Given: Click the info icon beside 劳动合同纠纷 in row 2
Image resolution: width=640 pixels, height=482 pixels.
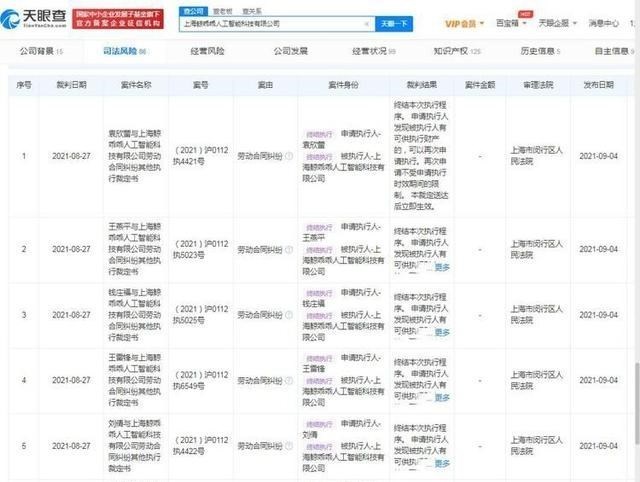Looking at the screenshot, I should pyautogui.click(x=289, y=249).
